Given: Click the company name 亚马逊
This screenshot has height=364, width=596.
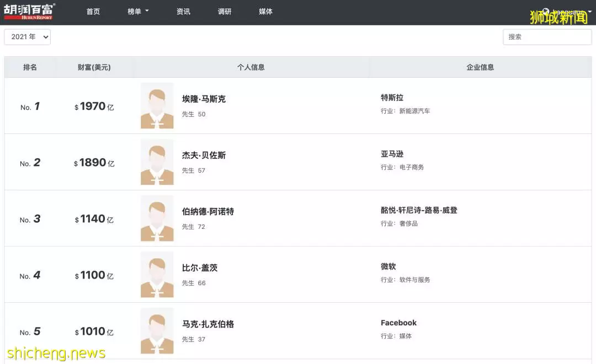Looking at the screenshot, I should [392, 154].
